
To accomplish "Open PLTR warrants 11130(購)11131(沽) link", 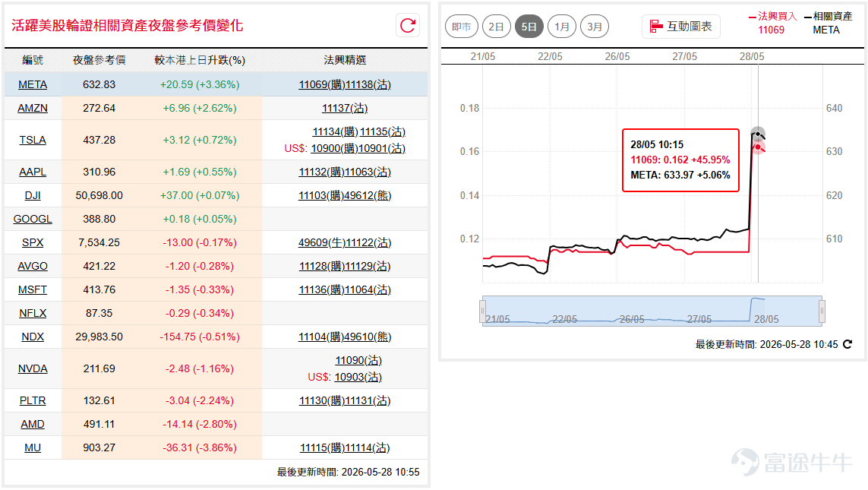I will click(345, 400).
